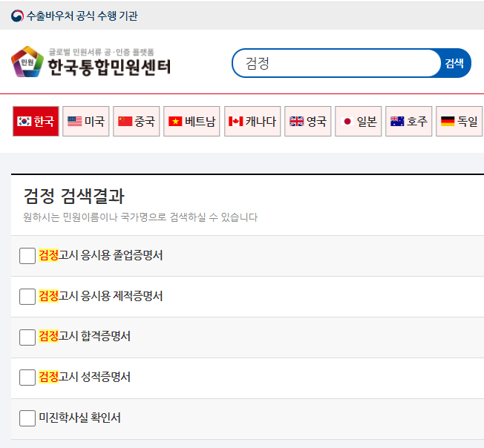Click the 검정고시 응시용 졸업증명서 result text
The height and width of the screenshot is (448, 484).
pos(101,255)
